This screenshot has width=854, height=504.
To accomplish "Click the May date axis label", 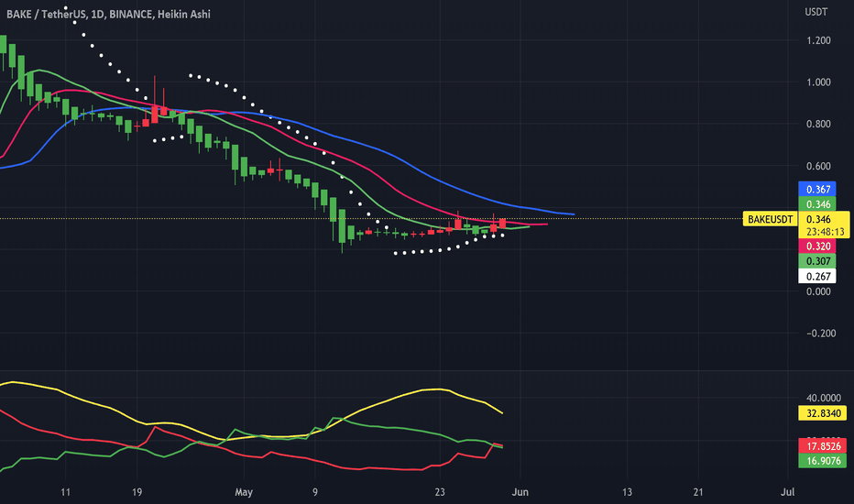I will point(244,492).
